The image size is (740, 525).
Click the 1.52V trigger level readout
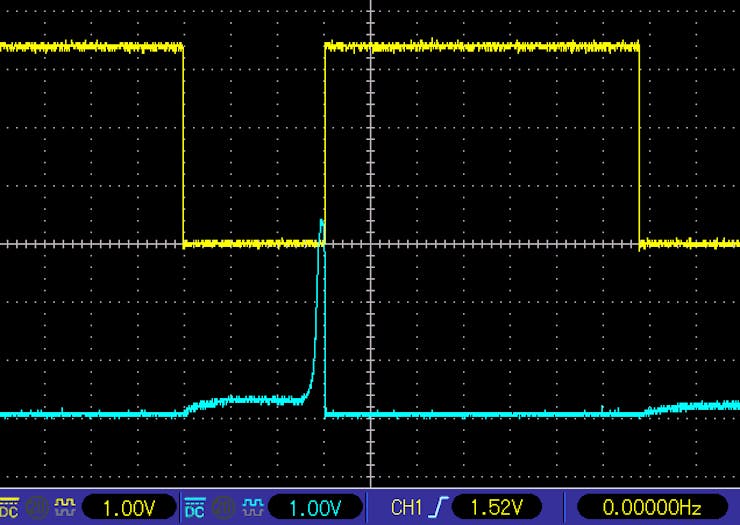(x=496, y=508)
